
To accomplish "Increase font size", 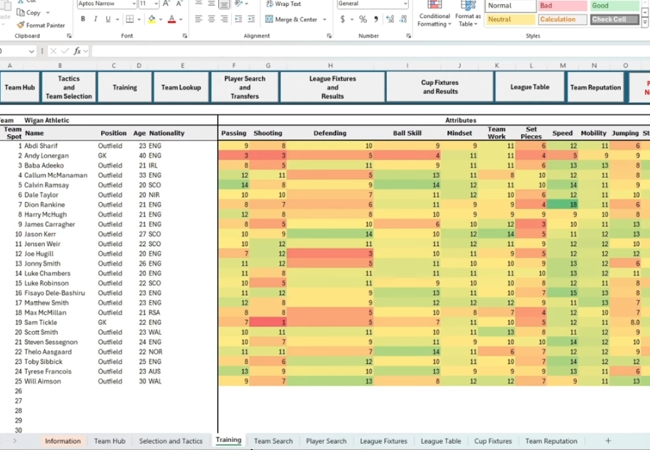I will [166, 4].
